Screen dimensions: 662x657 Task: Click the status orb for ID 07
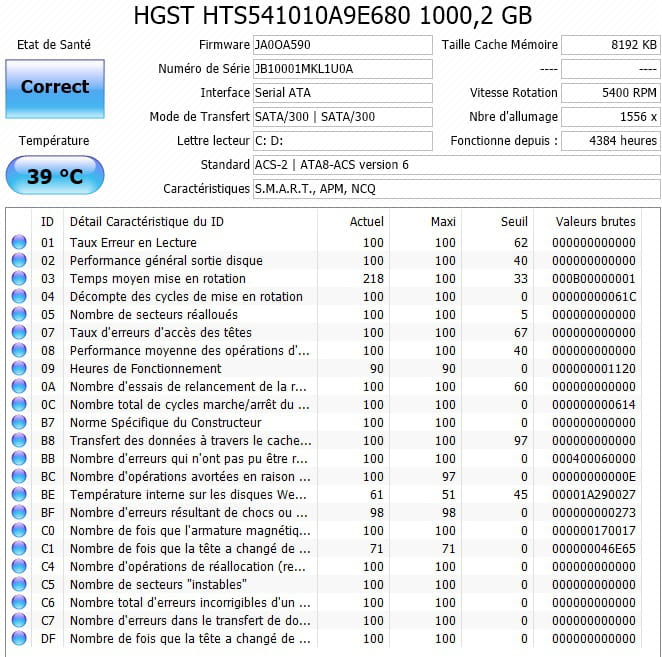[x=19, y=332]
